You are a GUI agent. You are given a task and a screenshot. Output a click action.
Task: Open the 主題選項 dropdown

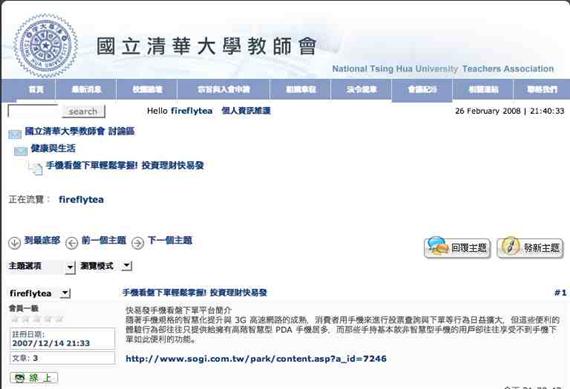point(42,266)
